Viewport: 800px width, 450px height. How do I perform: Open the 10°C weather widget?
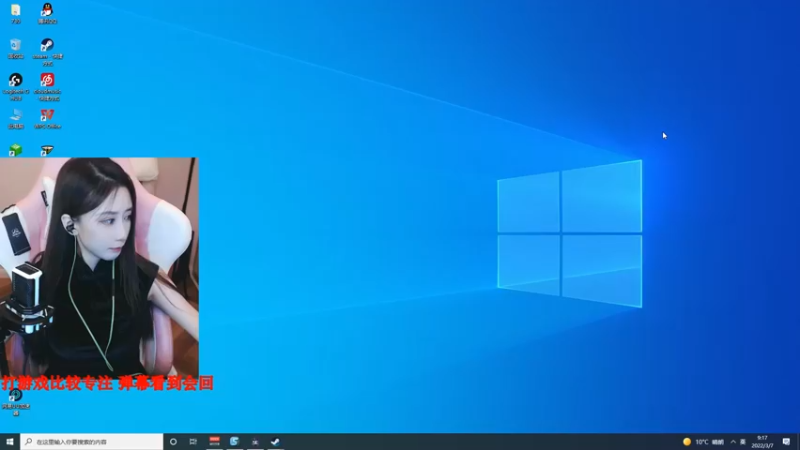click(703, 442)
